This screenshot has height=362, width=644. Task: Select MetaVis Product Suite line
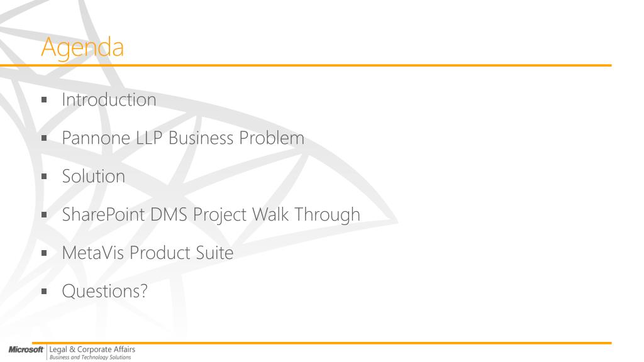click(x=147, y=253)
